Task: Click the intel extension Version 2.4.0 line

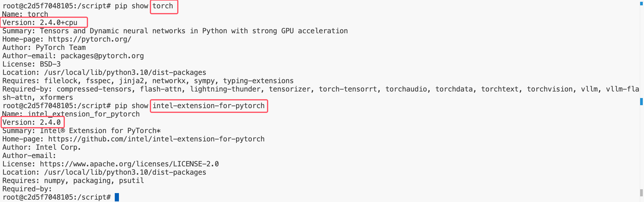Action: pyautogui.click(x=32, y=122)
